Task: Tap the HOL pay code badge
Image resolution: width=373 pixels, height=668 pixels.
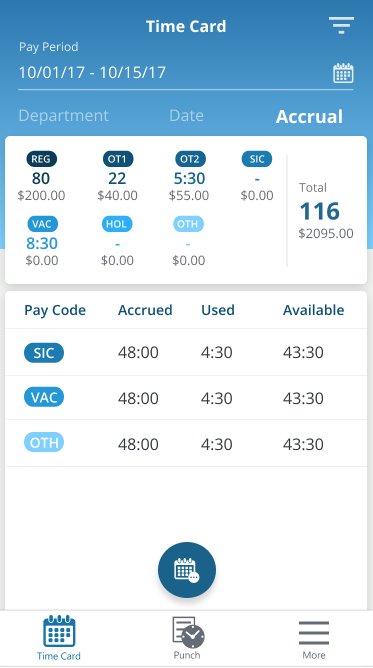Action: pos(117,224)
